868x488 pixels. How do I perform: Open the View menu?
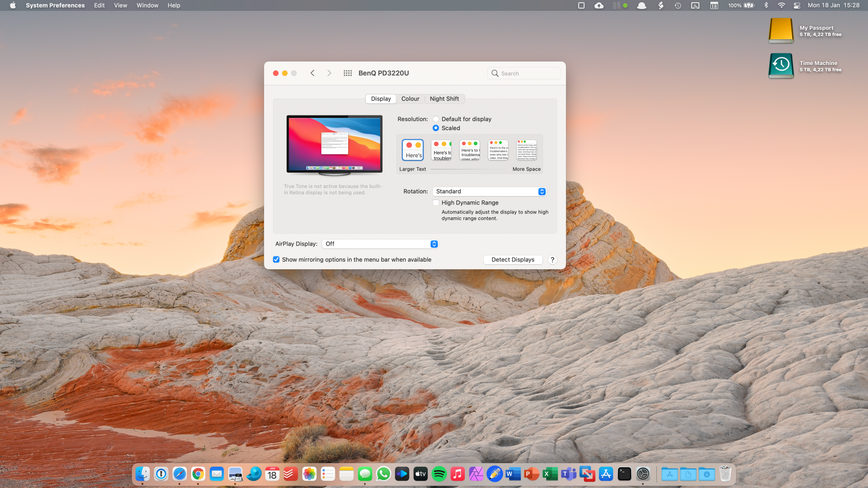(120, 6)
